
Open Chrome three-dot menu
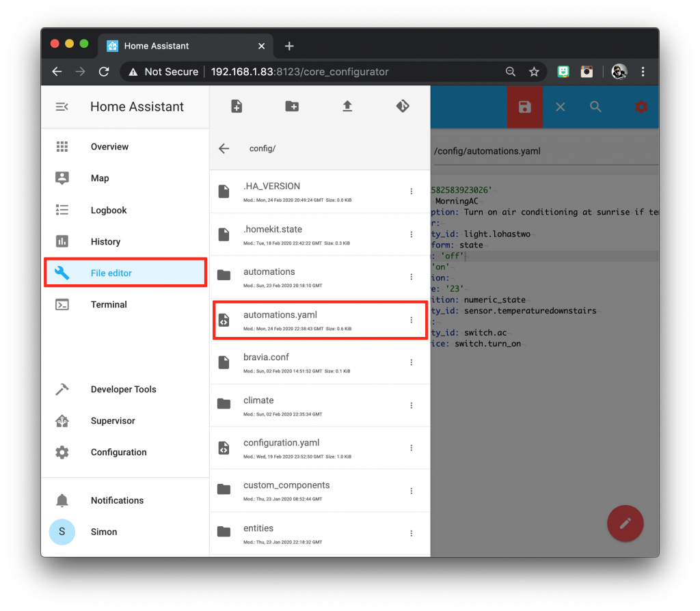(643, 71)
